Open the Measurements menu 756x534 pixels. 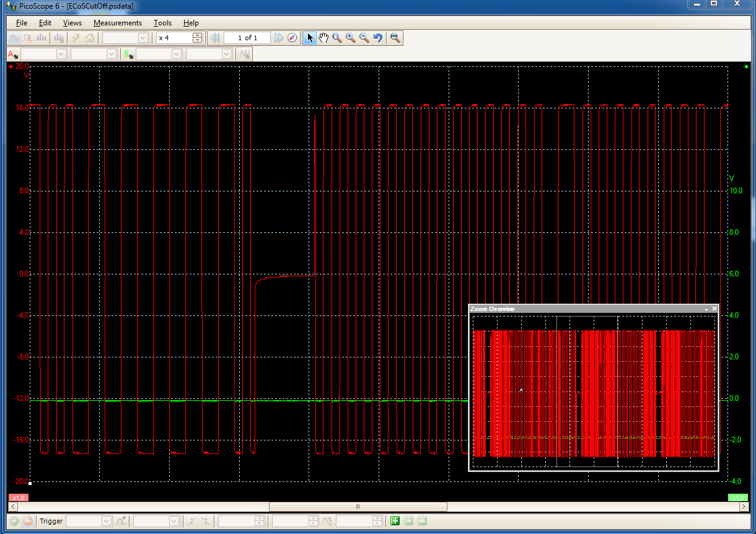coord(117,23)
